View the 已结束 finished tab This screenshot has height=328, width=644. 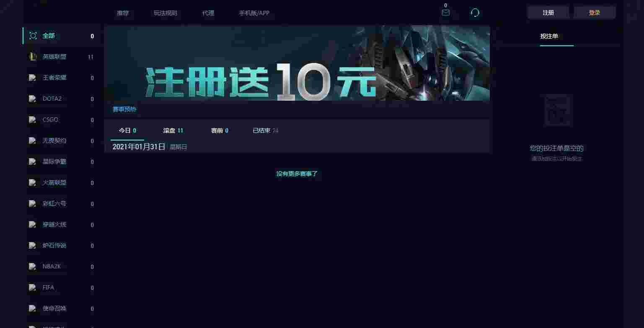(x=265, y=130)
